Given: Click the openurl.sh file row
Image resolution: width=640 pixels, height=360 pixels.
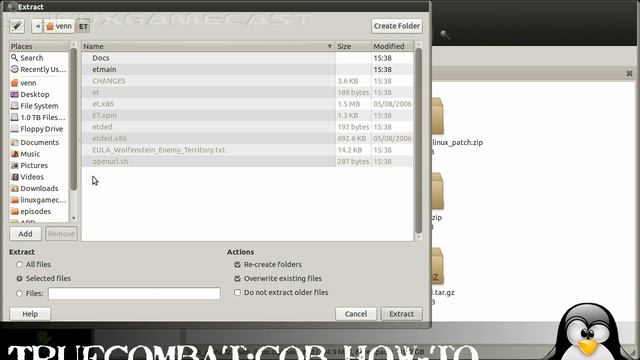Looking at the screenshot, I should 247,161.
